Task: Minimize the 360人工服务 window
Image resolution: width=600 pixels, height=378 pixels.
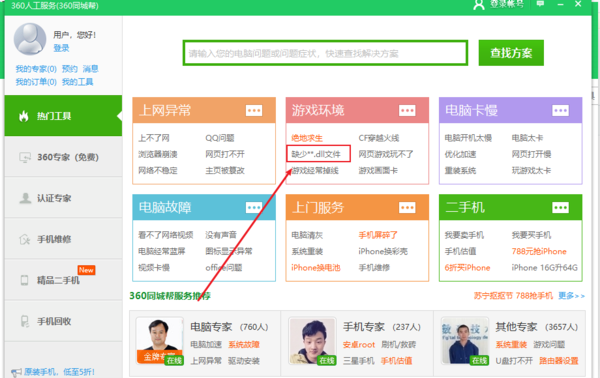Action: click(x=561, y=4)
